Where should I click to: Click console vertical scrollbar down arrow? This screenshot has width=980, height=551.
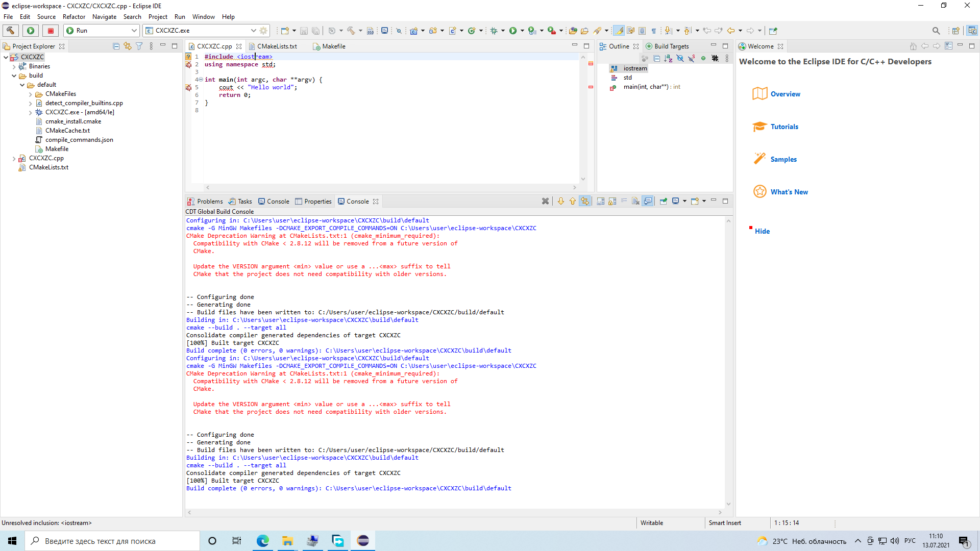(x=728, y=504)
